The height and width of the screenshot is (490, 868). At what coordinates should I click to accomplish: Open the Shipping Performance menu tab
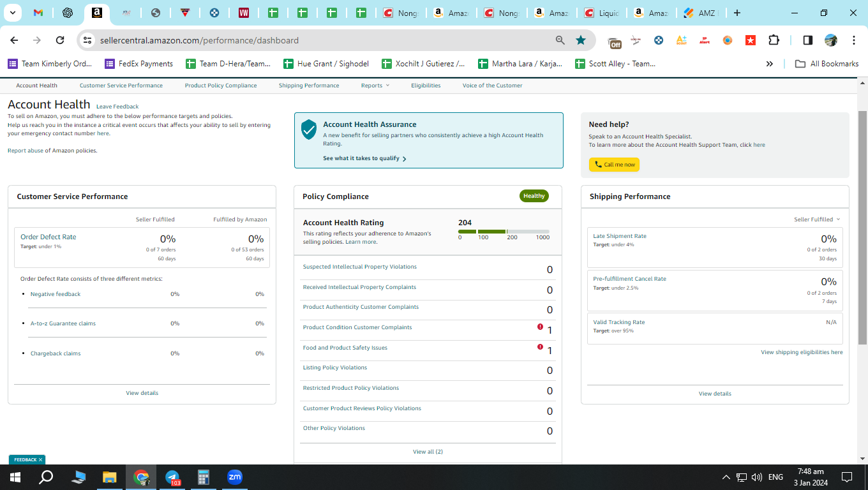(309, 85)
